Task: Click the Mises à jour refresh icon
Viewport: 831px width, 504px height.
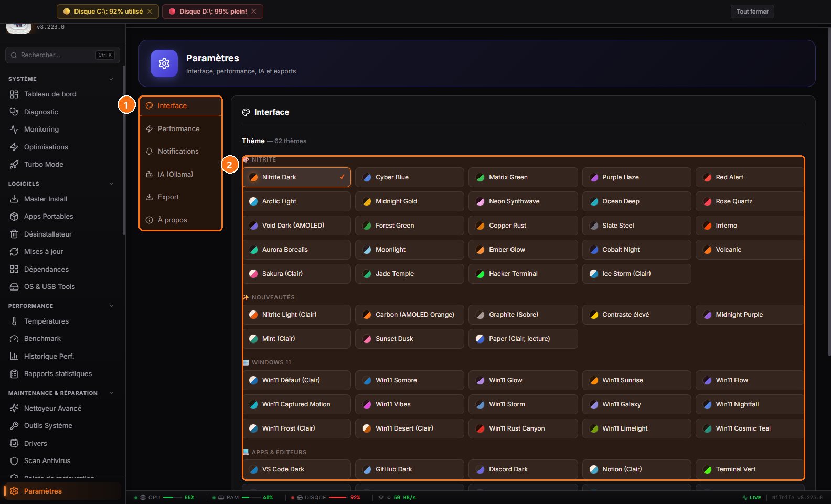Action: coord(14,251)
